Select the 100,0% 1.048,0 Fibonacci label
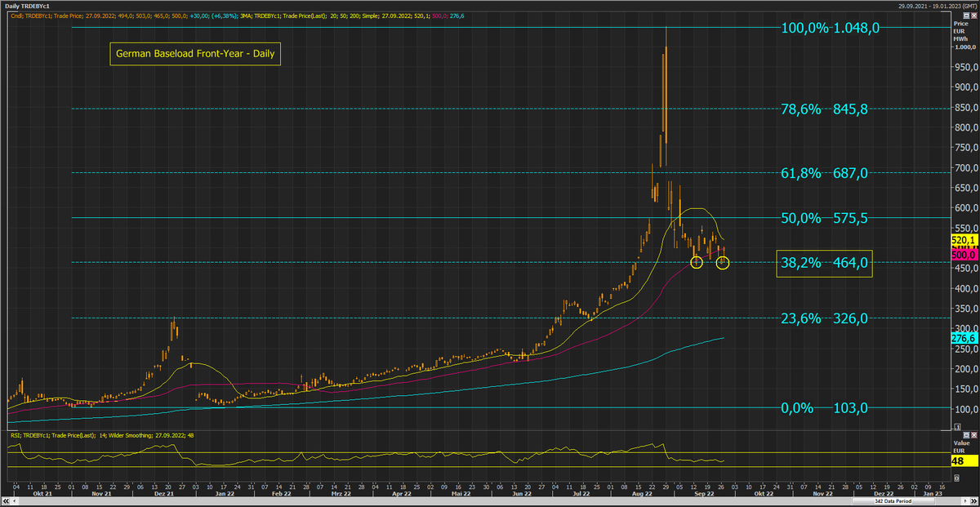The width and height of the screenshot is (980, 507). [x=831, y=28]
